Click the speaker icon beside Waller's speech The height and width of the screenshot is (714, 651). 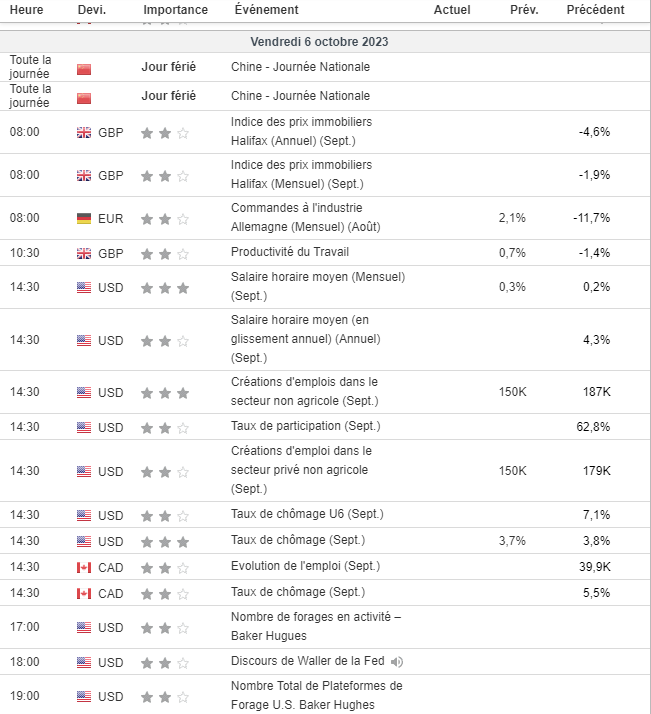point(397,662)
